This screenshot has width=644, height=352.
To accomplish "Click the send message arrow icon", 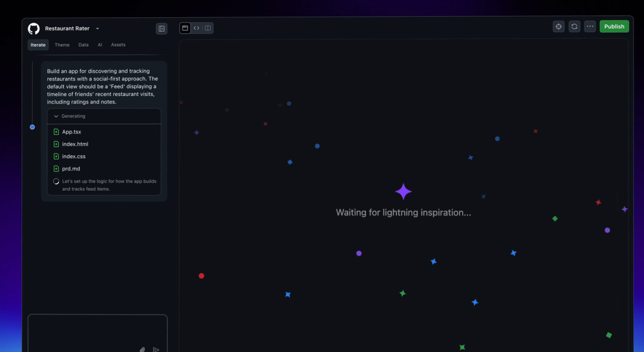I will 156,350.
